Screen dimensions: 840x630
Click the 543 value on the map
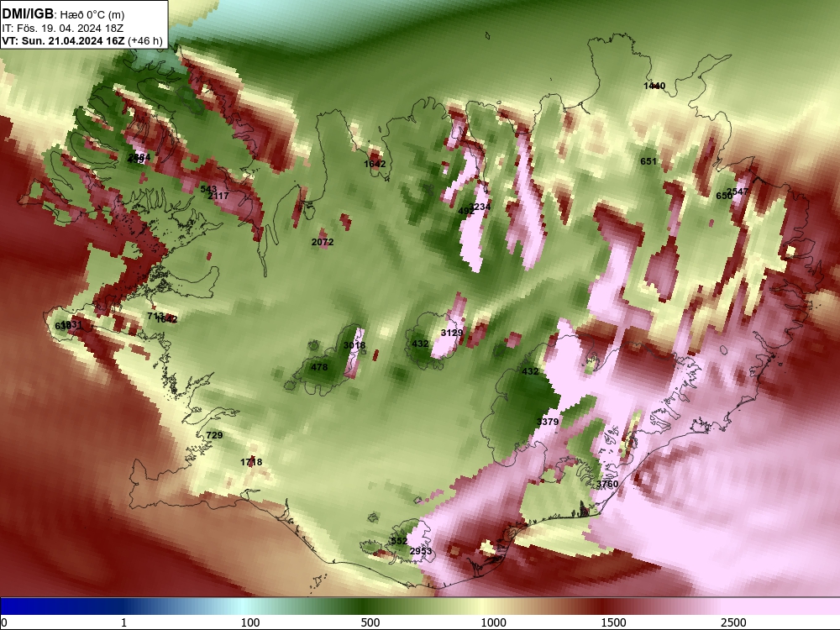(207, 189)
